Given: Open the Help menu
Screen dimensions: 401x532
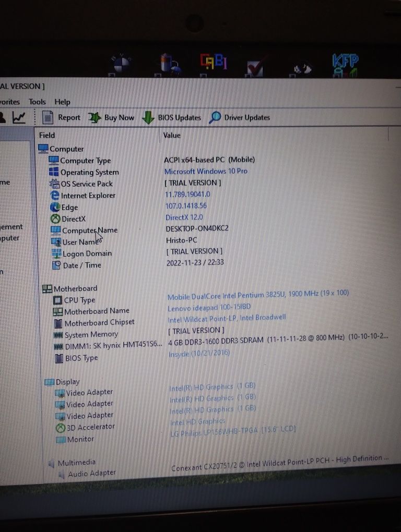Looking at the screenshot, I should coord(62,102).
